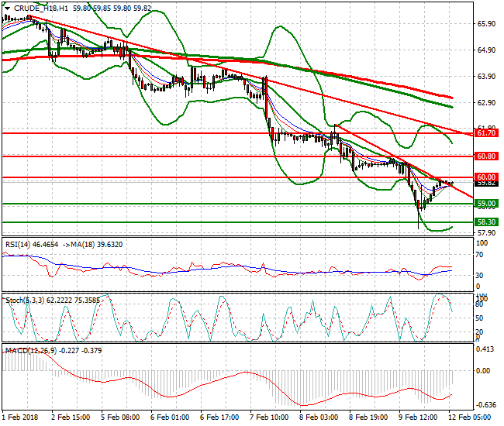
Task: Click the Stoch(5,3,3) indicator label
Action: (x=25, y=298)
